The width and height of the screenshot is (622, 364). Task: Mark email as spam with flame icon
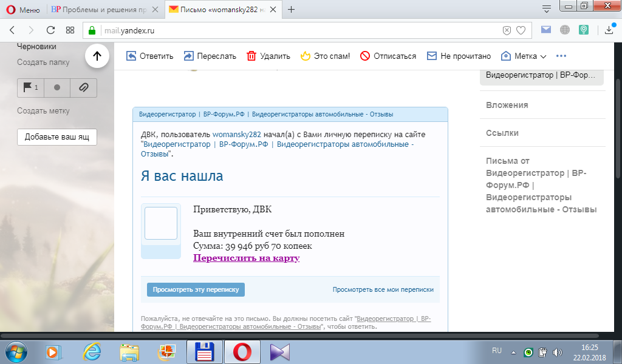click(305, 56)
